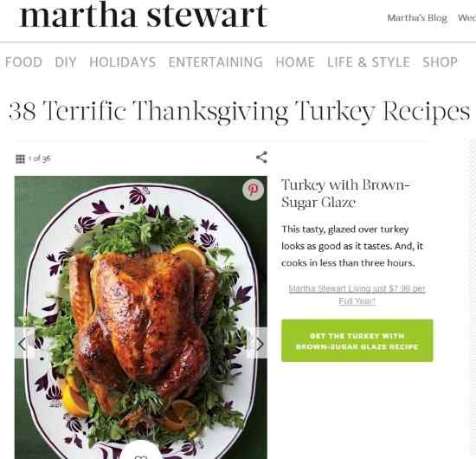Click Get the Turkey with Brown-Sugar Glaze Recipe button
476x459 pixels.
tap(357, 341)
